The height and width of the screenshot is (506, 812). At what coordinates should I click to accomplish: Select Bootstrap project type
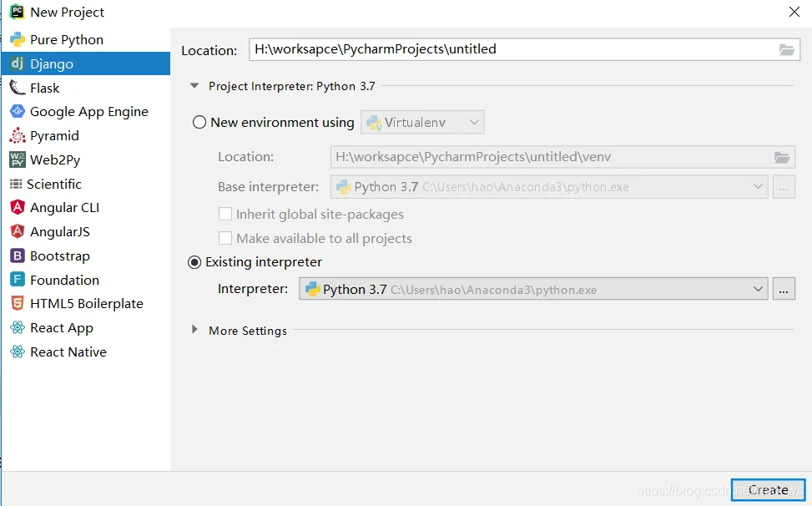[x=60, y=256]
